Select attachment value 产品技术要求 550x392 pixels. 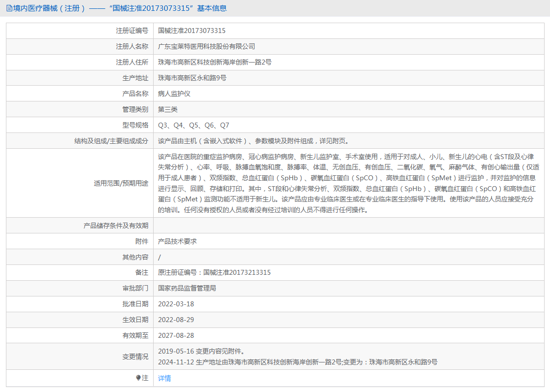[x=177, y=241]
